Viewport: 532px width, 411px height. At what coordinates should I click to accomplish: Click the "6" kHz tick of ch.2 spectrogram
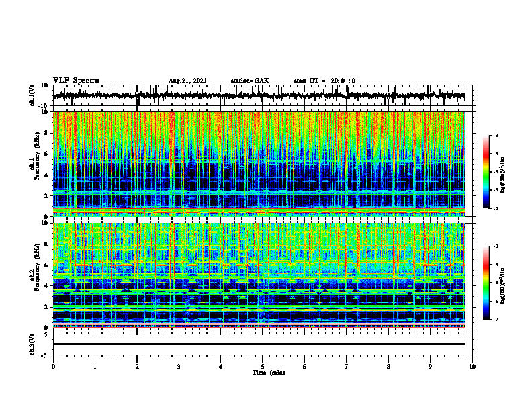tap(47, 265)
